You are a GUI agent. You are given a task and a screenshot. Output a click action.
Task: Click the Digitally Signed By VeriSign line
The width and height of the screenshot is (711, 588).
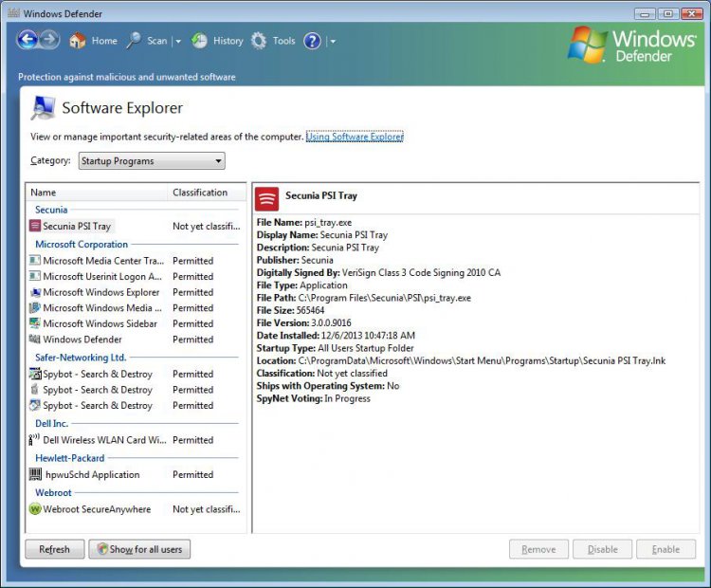[x=378, y=273]
